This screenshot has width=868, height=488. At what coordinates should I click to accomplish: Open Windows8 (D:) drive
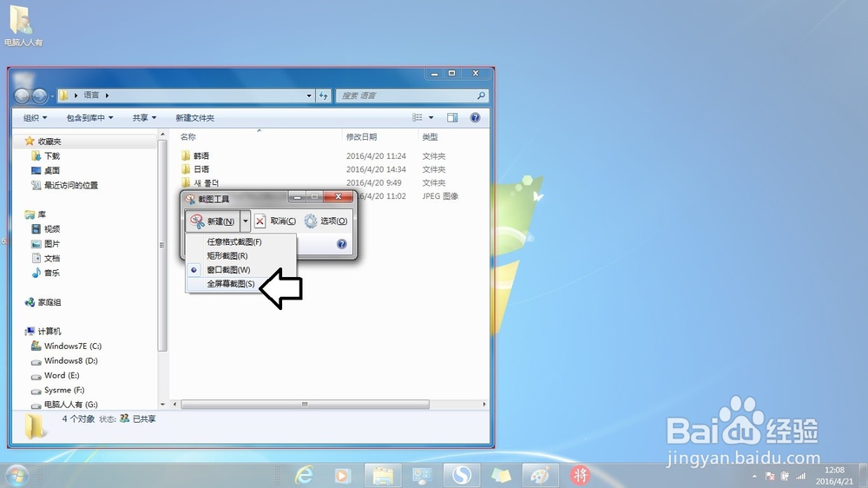click(x=65, y=360)
